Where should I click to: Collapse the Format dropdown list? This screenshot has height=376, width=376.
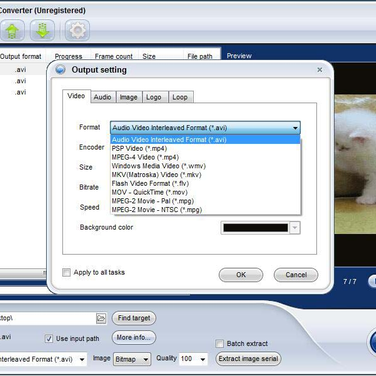(295, 128)
